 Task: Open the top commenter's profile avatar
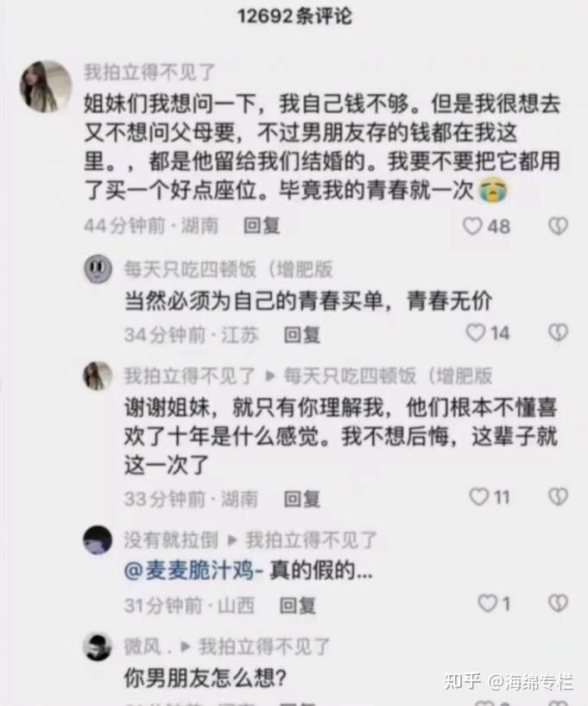pyautogui.click(x=46, y=86)
